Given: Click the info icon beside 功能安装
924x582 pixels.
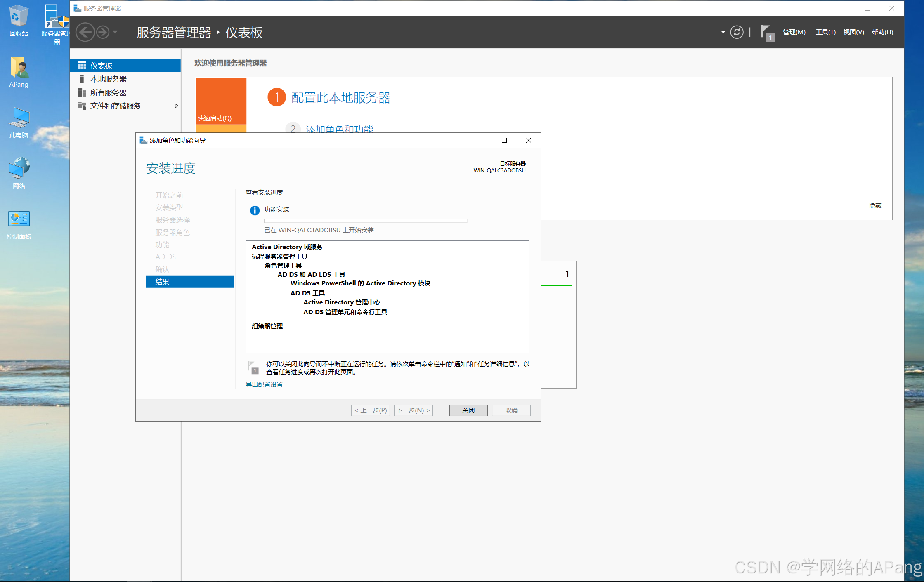Looking at the screenshot, I should 255,210.
